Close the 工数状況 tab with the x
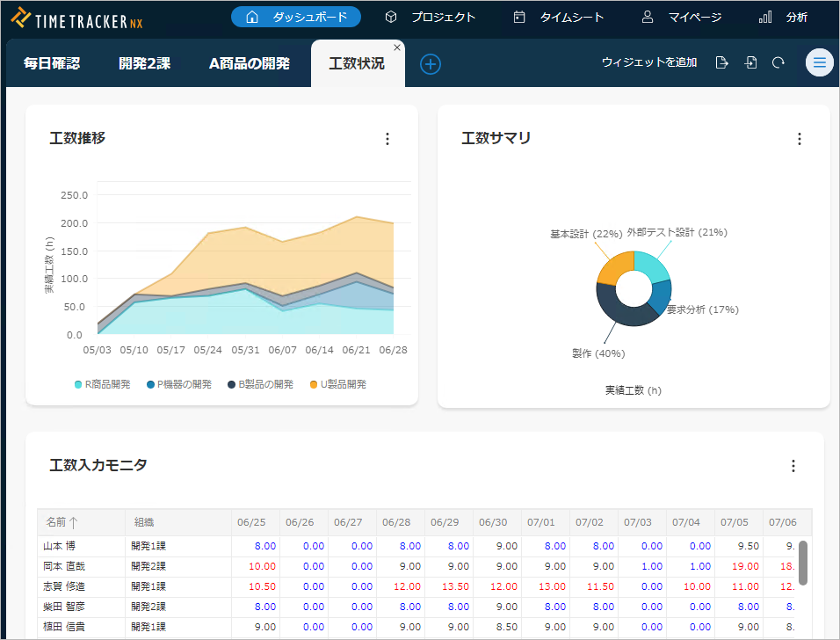This screenshot has height=640, width=840. (x=397, y=47)
